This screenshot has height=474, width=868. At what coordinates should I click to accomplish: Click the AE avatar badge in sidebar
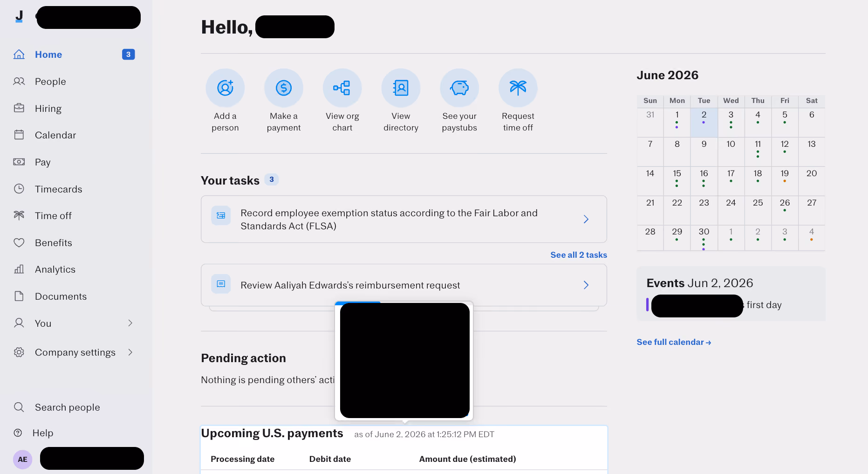tap(22, 460)
